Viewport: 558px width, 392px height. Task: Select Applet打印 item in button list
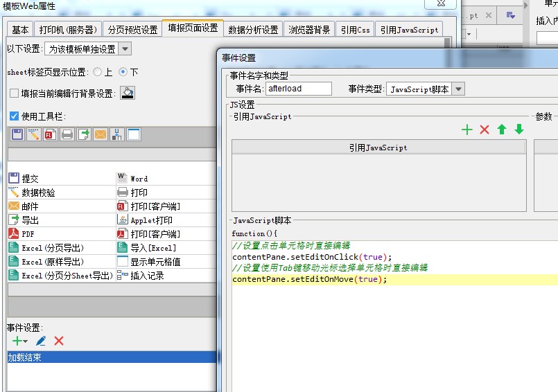pyautogui.click(x=166, y=220)
